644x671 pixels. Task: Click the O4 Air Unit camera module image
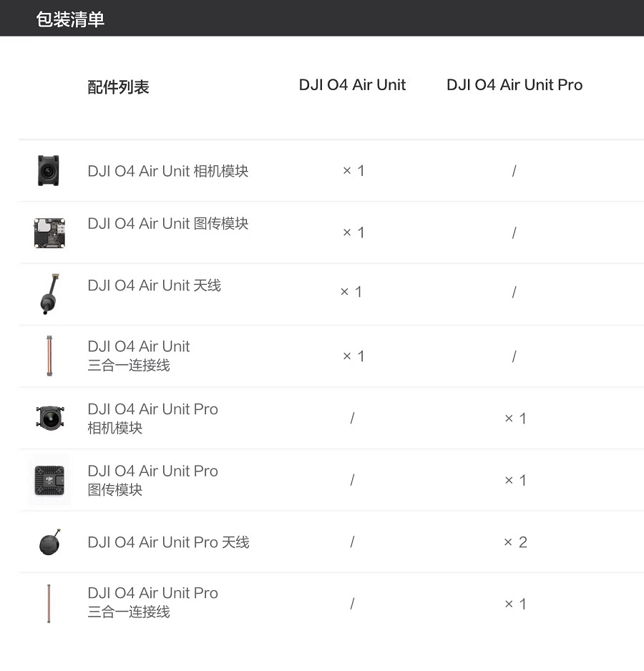point(49,171)
